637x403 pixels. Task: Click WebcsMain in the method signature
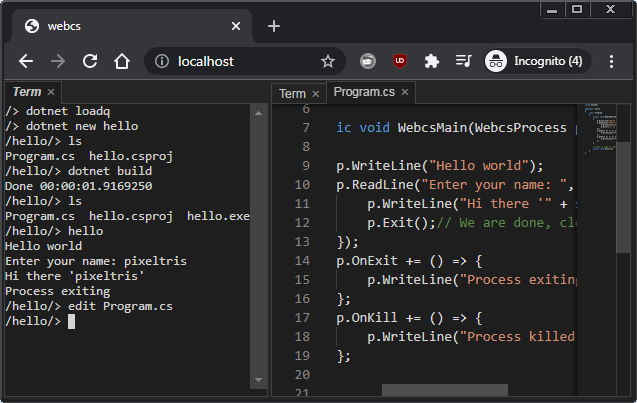tap(432, 128)
